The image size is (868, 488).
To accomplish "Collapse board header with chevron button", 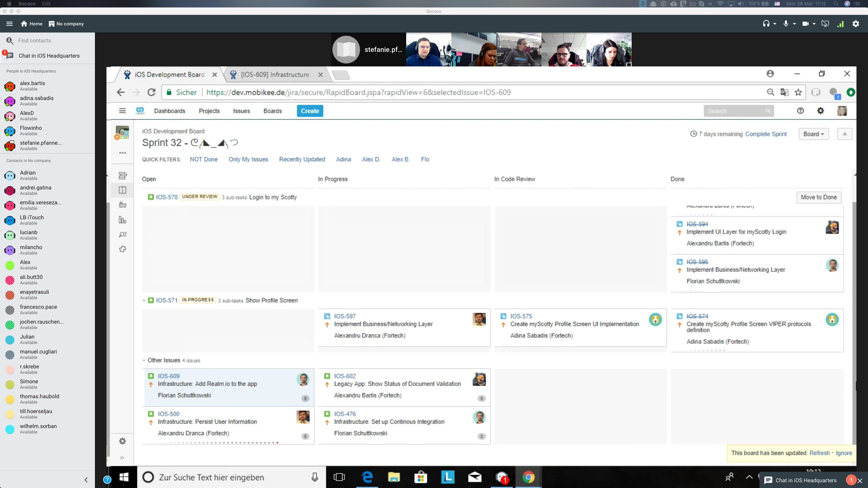I will tap(845, 134).
